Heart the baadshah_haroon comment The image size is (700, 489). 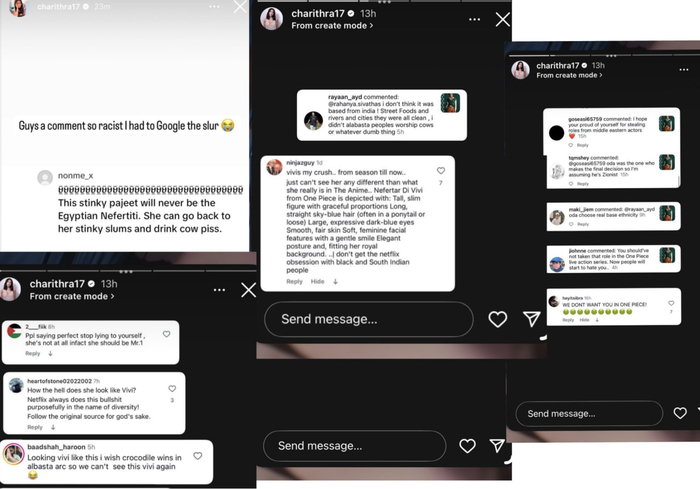197,456
